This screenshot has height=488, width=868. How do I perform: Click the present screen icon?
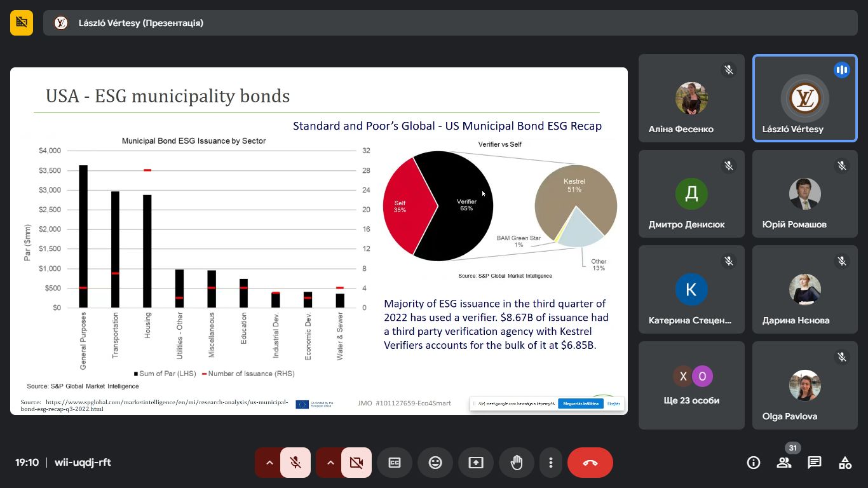(476, 463)
